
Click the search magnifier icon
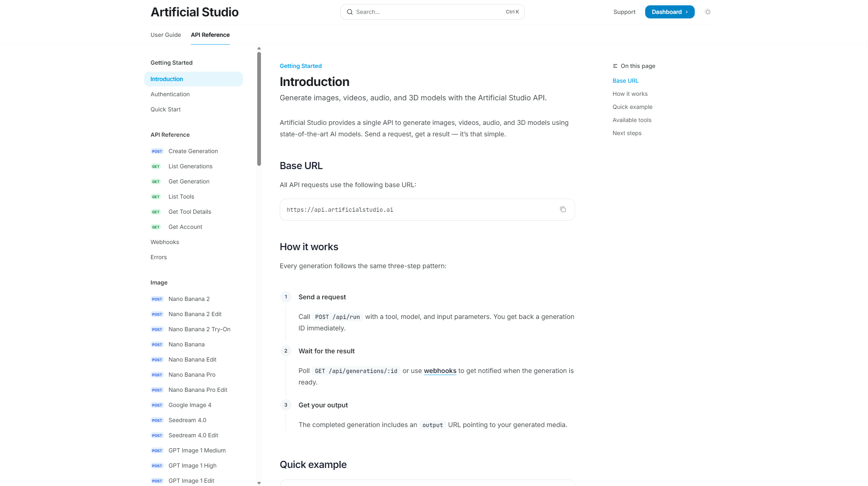tap(350, 12)
